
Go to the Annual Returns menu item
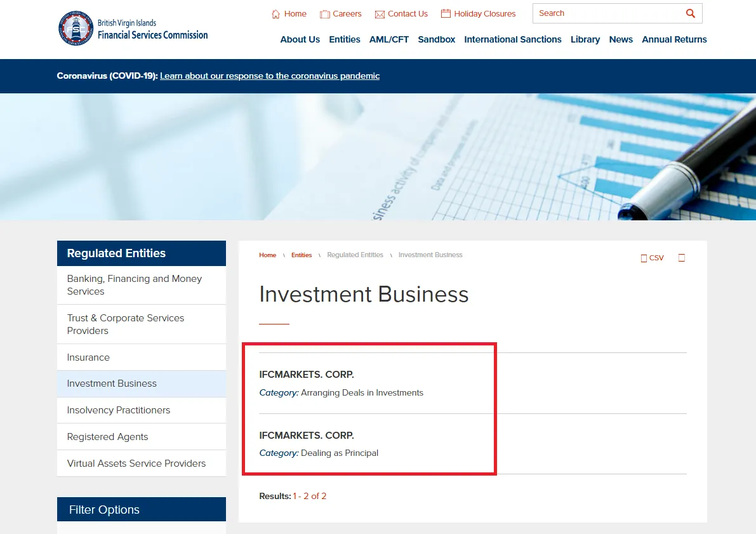(x=674, y=39)
